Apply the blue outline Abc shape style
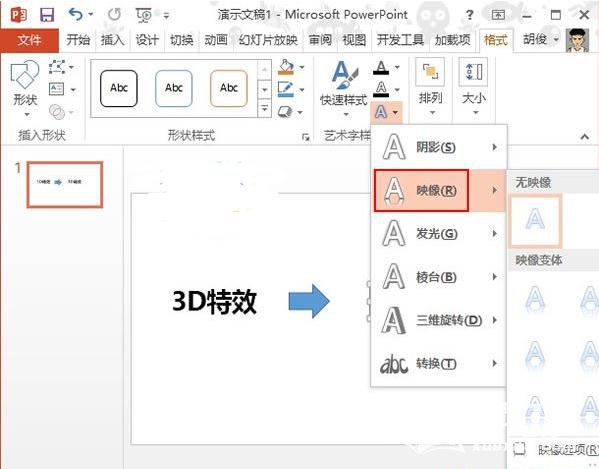 pyautogui.click(x=174, y=88)
